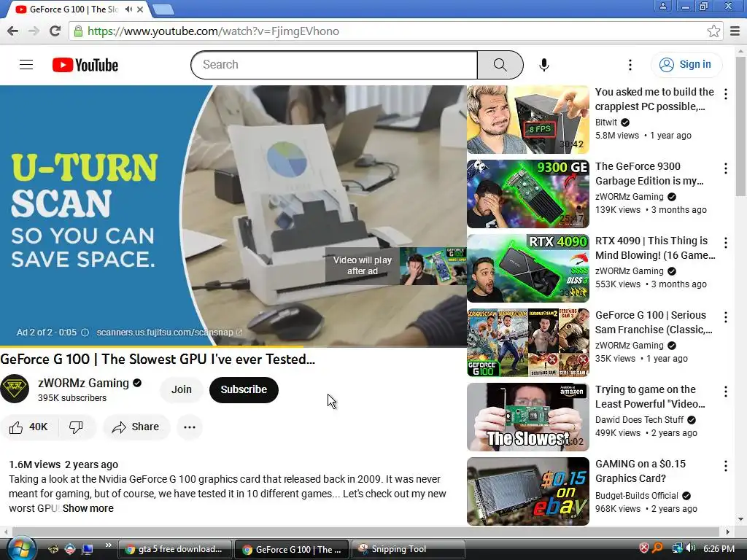Click the Join membership button

tap(182, 389)
